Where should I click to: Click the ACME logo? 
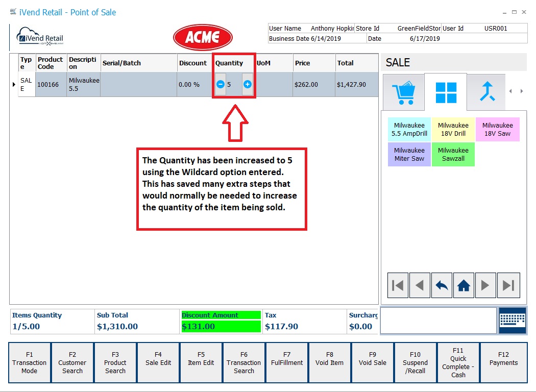[x=203, y=37]
